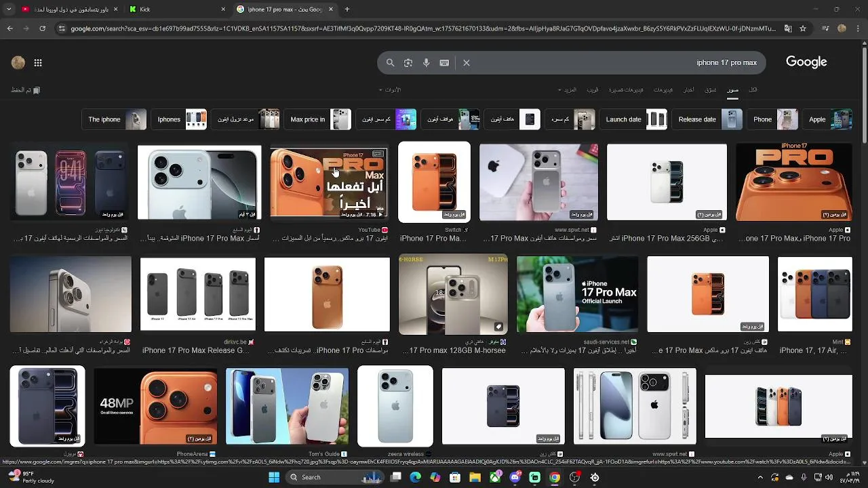This screenshot has width=868, height=488.
Task: Select the صور (Images) search tab
Action: pyautogui.click(x=733, y=89)
